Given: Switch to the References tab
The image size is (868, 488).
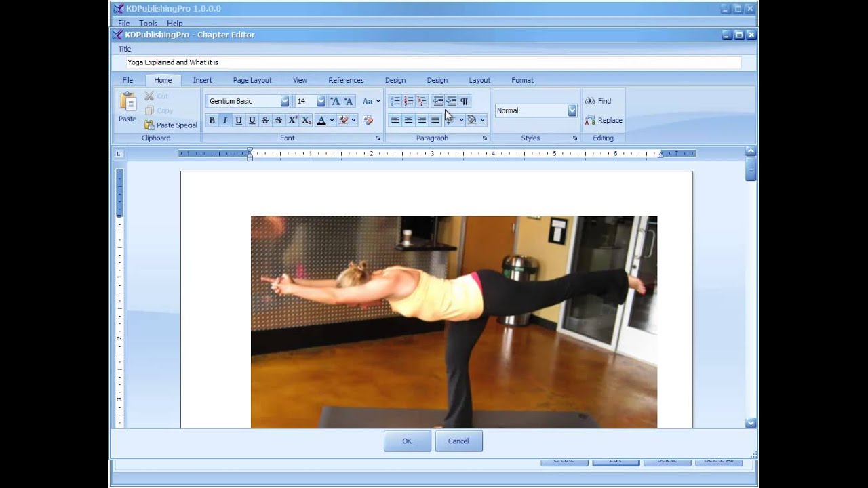Looking at the screenshot, I should [346, 80].
